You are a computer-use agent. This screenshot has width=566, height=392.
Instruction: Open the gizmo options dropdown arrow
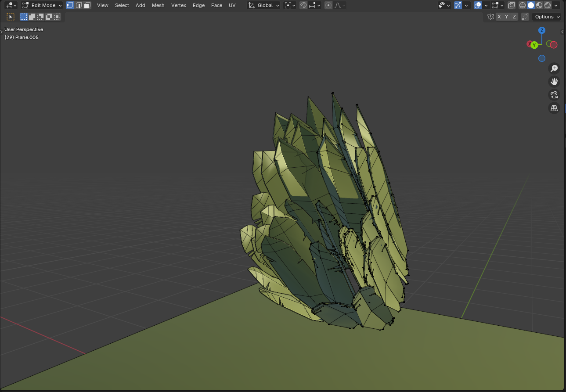467,5
